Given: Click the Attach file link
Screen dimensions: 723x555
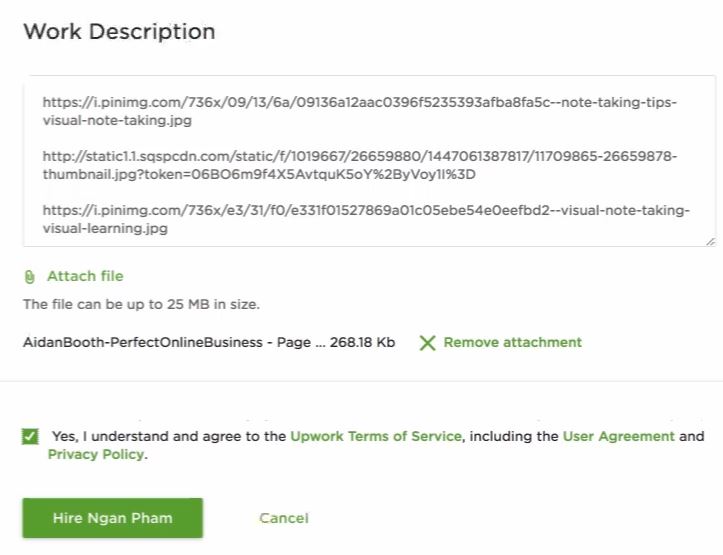Looking at the screenshot, I should (x=85, y=276).
